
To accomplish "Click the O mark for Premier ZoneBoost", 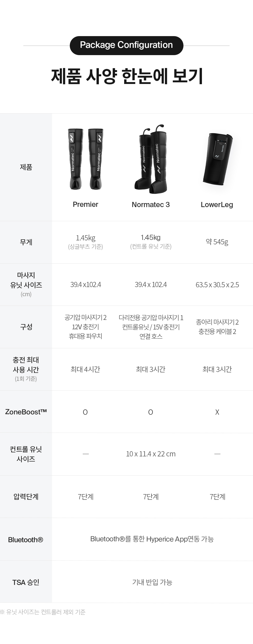I will click(x=85, y=412).
